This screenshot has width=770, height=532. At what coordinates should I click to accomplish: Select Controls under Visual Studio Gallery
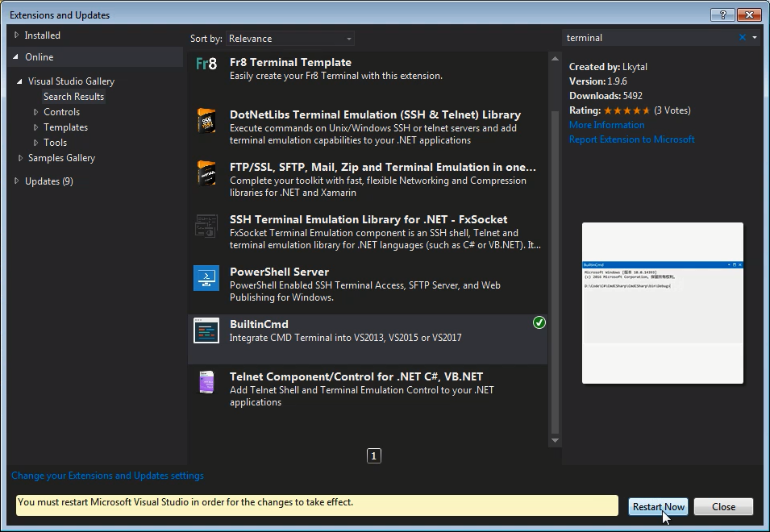[61, 112]
